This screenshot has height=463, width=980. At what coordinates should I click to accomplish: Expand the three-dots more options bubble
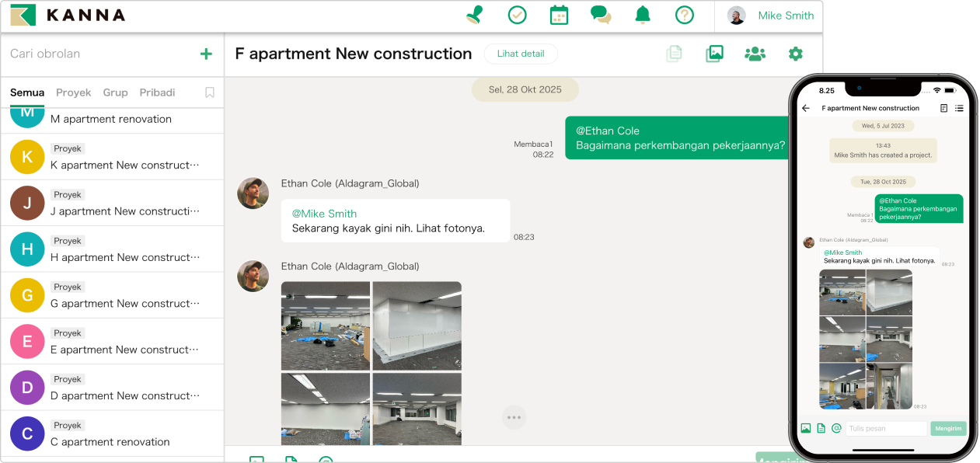pos(514,417)
